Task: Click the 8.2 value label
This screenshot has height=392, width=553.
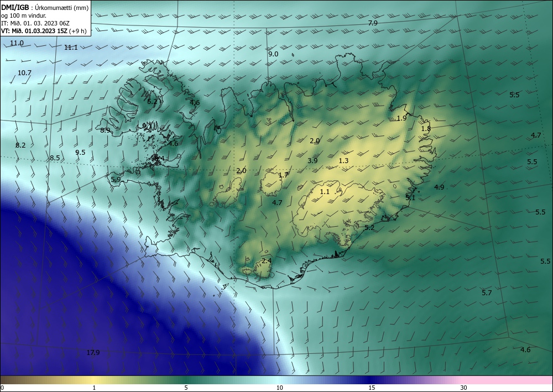Action: click(x=21, y=145)
